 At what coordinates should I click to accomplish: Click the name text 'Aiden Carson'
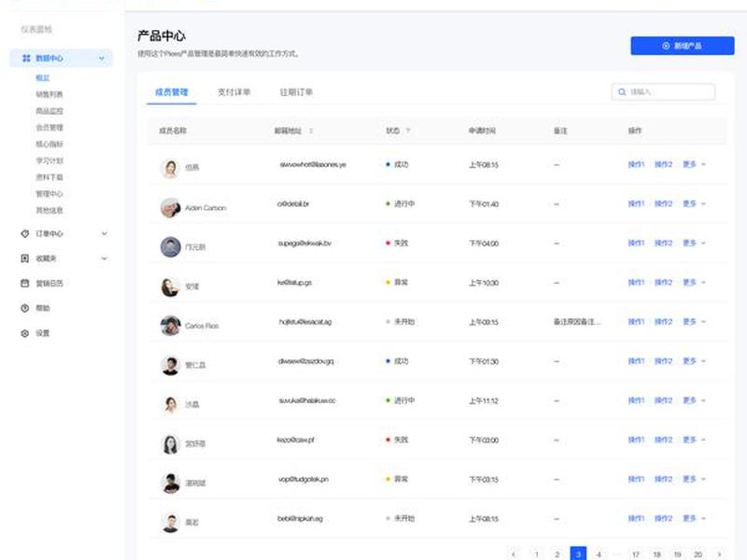[205, 208]
